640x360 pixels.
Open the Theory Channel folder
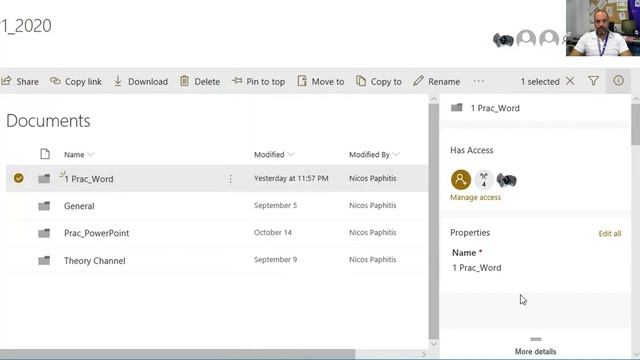click(95, 260)
